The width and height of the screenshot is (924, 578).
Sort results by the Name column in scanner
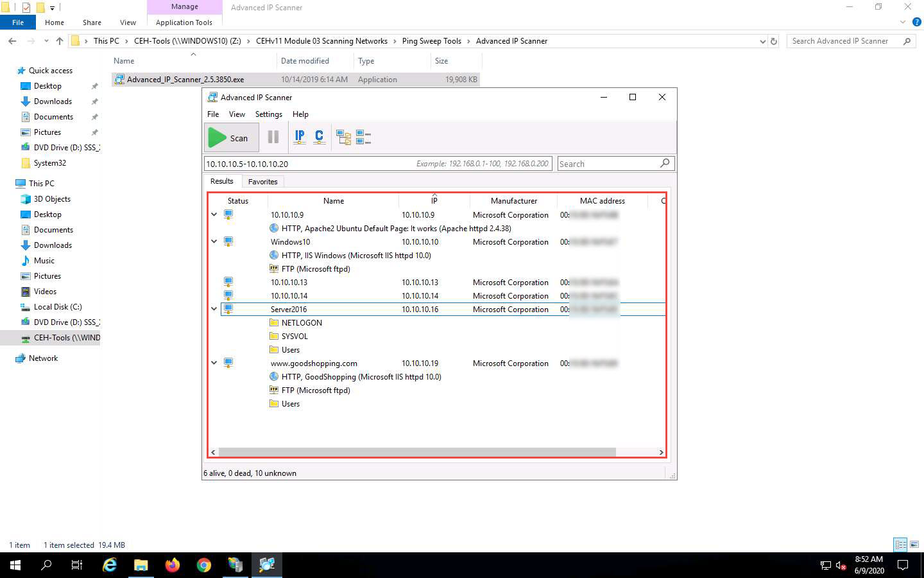[334, 201]
